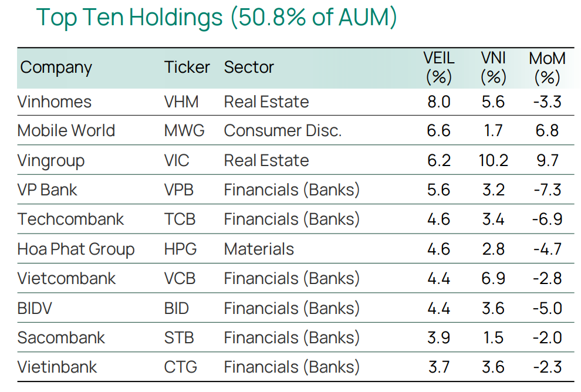581x392 pixels.
Task: Click the VPB ticker cell
Action: 179,190
